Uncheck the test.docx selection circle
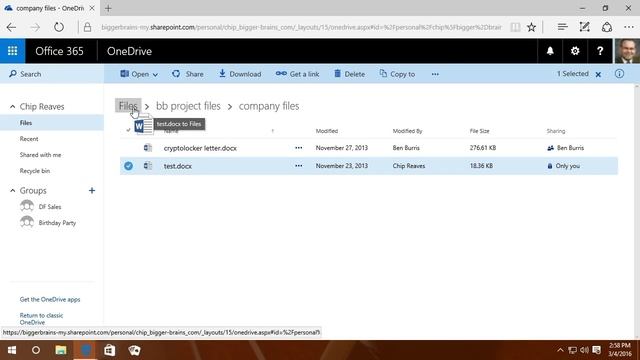This screenshot has width=640, height=360. click(128, 166)
